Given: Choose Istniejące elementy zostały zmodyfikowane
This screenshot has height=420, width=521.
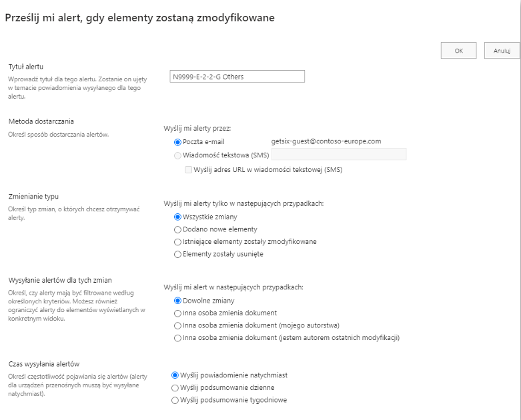Looking at the screenshot, I should point(177,242).
